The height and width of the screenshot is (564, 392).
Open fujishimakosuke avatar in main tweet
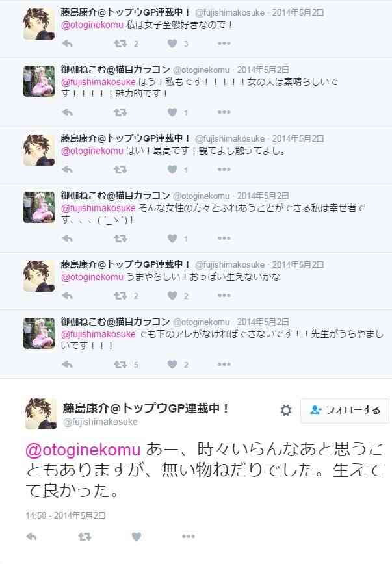point(41,413)
